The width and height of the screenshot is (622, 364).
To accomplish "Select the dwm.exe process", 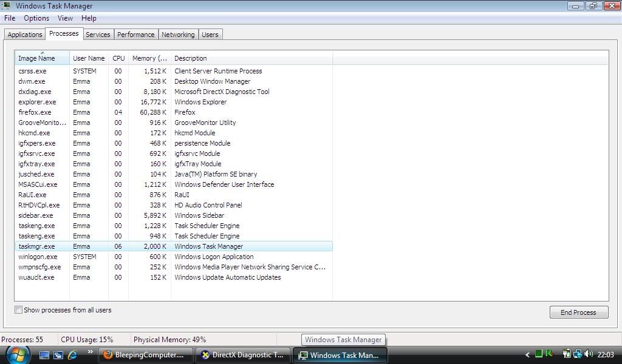I will pos(174,81).
